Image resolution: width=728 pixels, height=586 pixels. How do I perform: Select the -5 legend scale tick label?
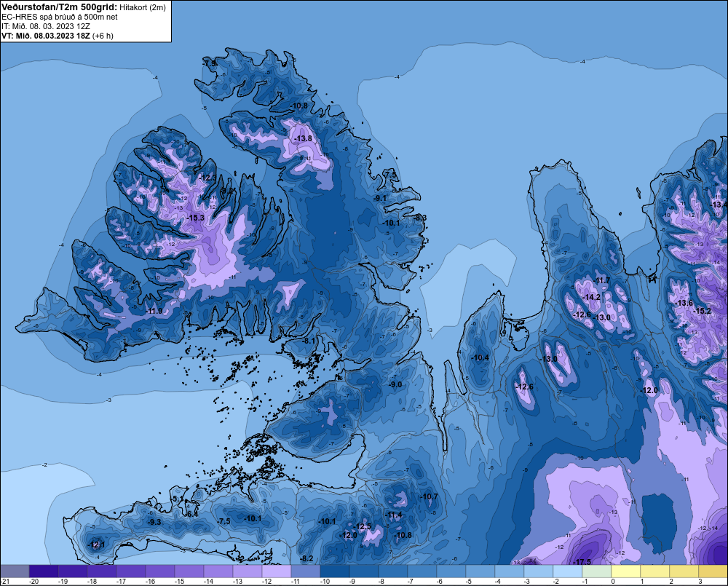click(x=468, y=582)
